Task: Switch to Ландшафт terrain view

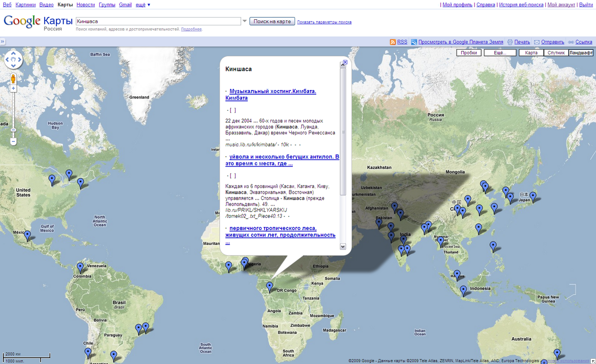Action: click(x=581, y=53)
